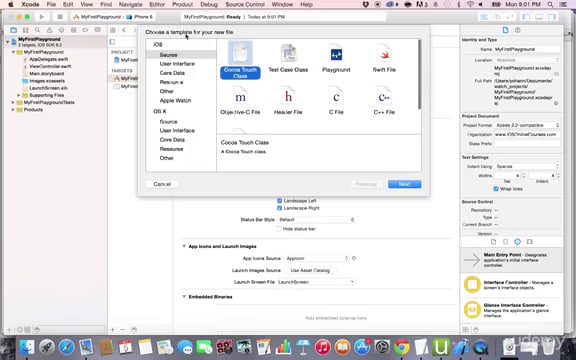Viewport: 576px width, 360px height.
Task: Click the Class Prefix field
Action: point(527,144)
